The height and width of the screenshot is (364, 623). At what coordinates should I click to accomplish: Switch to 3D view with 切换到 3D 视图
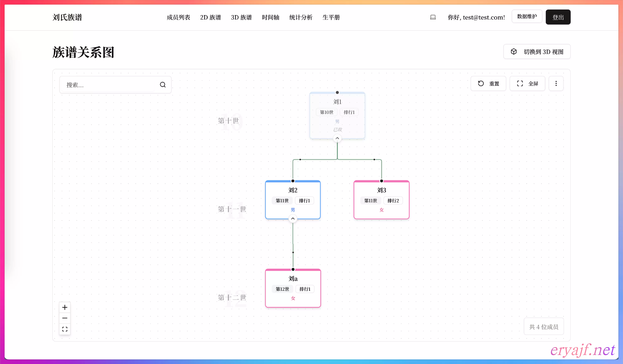click(x=537, y=52)
